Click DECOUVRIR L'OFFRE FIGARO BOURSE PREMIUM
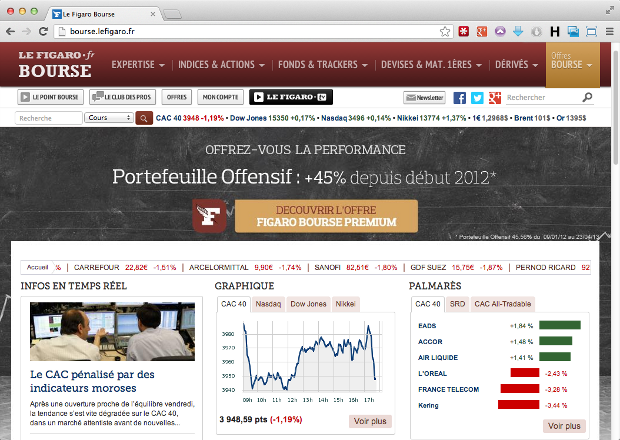Image resolution: width=620 pixels, height=440 pixels. tap(326, 216)
